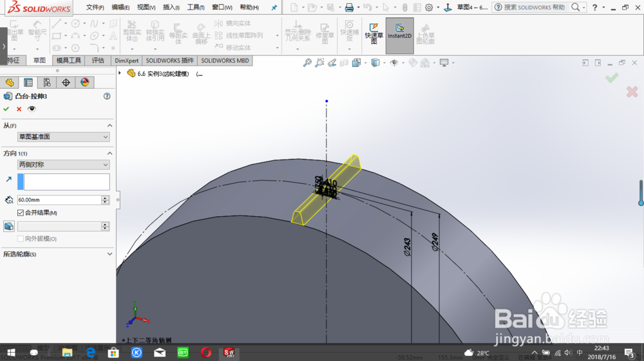
Task: Switch to the SOLIDWORKS 插件 tab
Action: coord(169,60)
